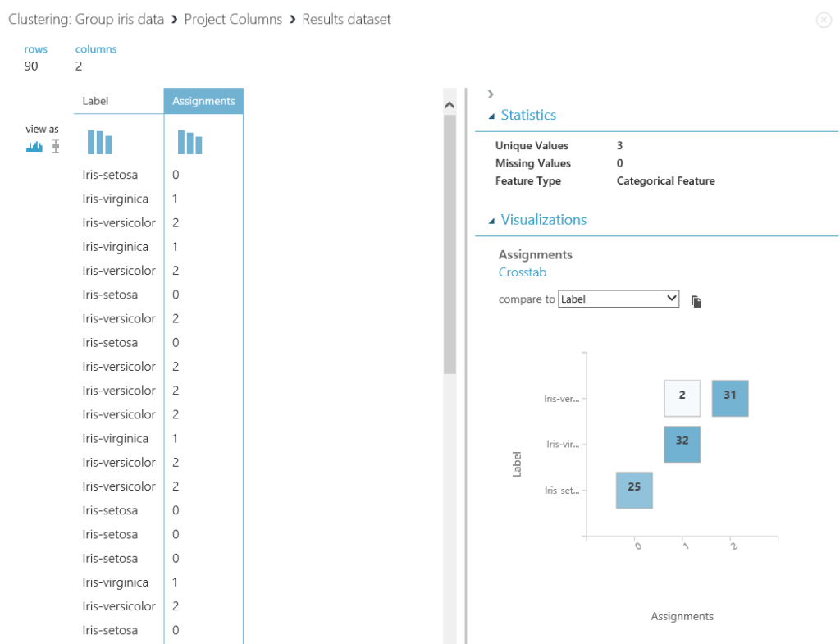Collapse the right details panel with the chevron
This screenshot has height=644, width=840.
[490, 94]
